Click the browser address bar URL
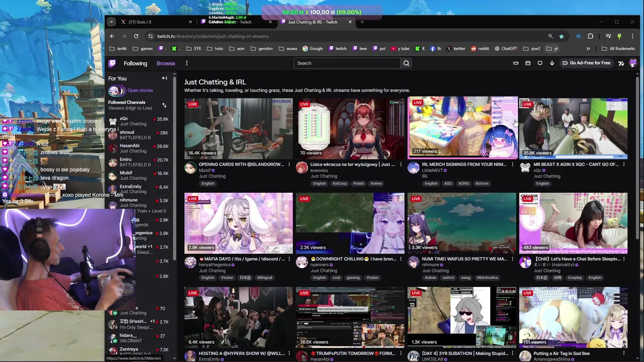Viewport: 644px width, 362px height. [x=213, y=36]
